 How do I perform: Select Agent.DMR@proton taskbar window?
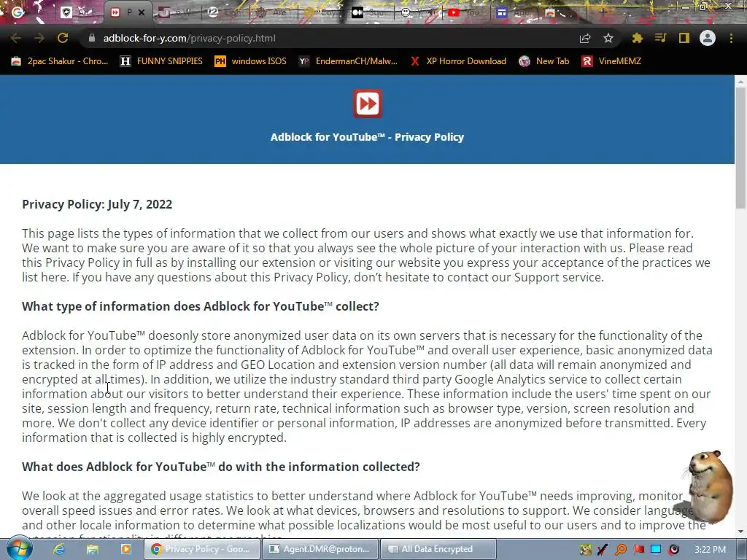coord(320,549)
